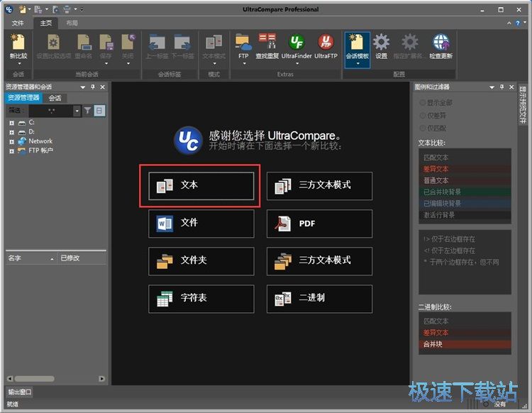Image resolution: width=532 pixels, height=413 pixels.
Task: Start 三方文本模式 comparison beside the 文件夹 button
Action: point(319,261)
